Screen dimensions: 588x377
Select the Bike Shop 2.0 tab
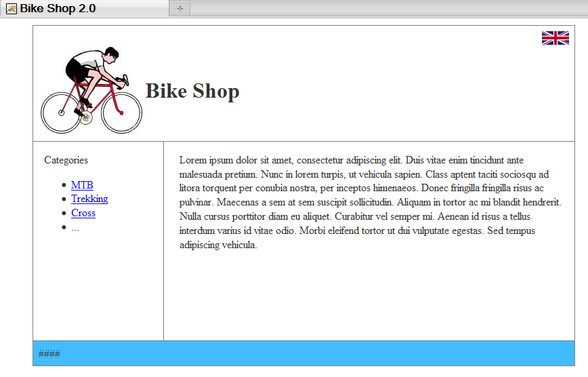pyautogui.click(x=85, y=8)
